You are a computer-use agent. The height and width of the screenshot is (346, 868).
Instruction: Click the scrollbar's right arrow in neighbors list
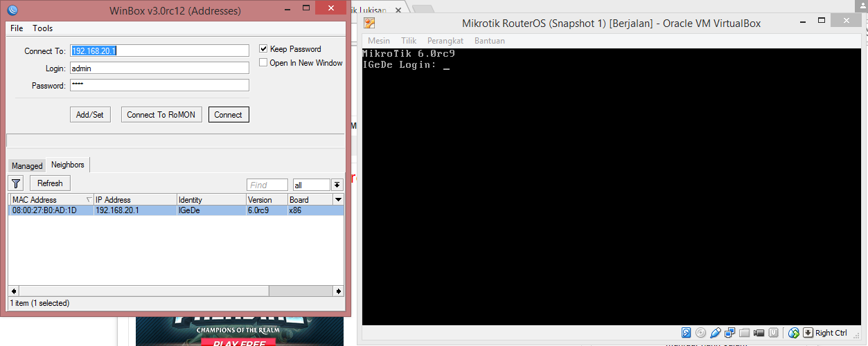click(338, 291)
